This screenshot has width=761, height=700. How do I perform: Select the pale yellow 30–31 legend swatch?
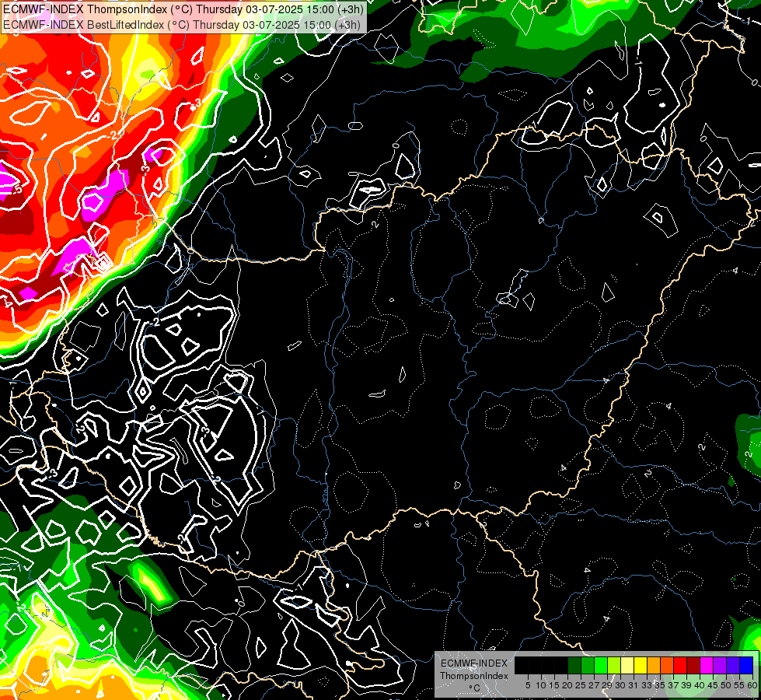coord(627,666)
